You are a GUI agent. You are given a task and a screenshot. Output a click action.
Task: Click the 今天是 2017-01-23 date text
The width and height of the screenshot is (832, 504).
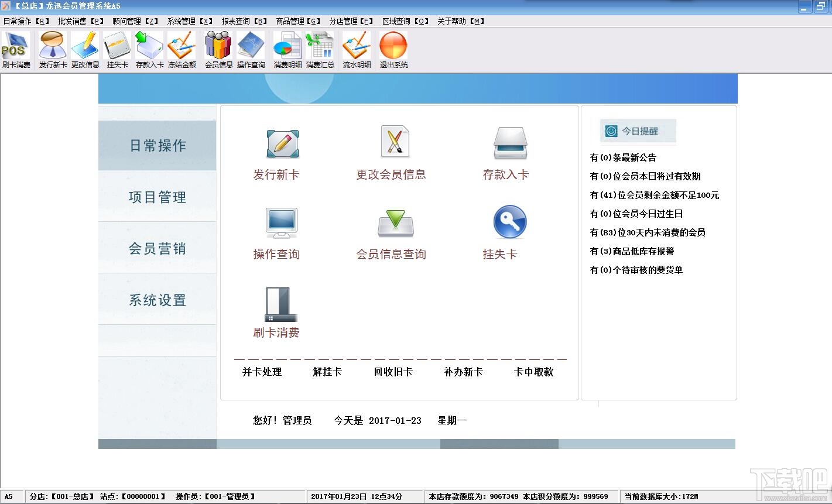tap(378, 420)
